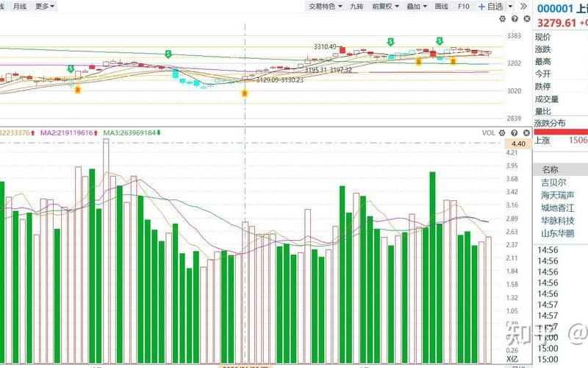Open VOL indicator settings gear

pyautogui.click(x=502, y=132)
